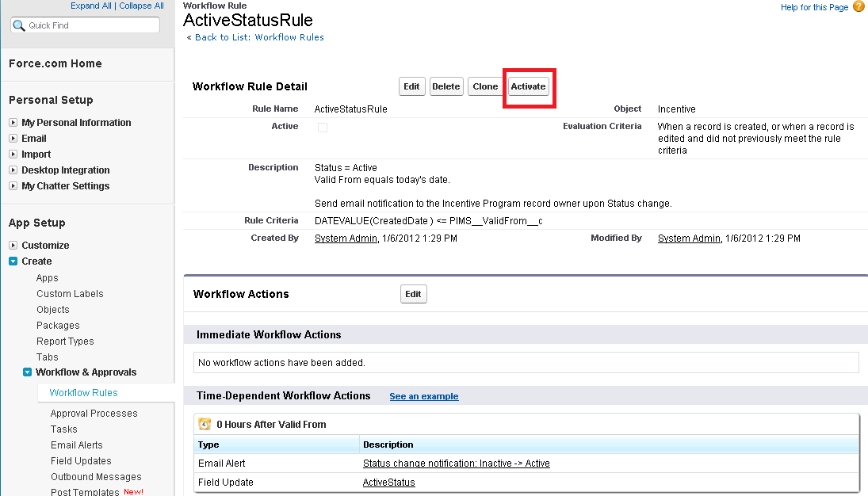Click the Quick Find magnifier icon
The height and width of the screenshot is (496, 868).
19,25
